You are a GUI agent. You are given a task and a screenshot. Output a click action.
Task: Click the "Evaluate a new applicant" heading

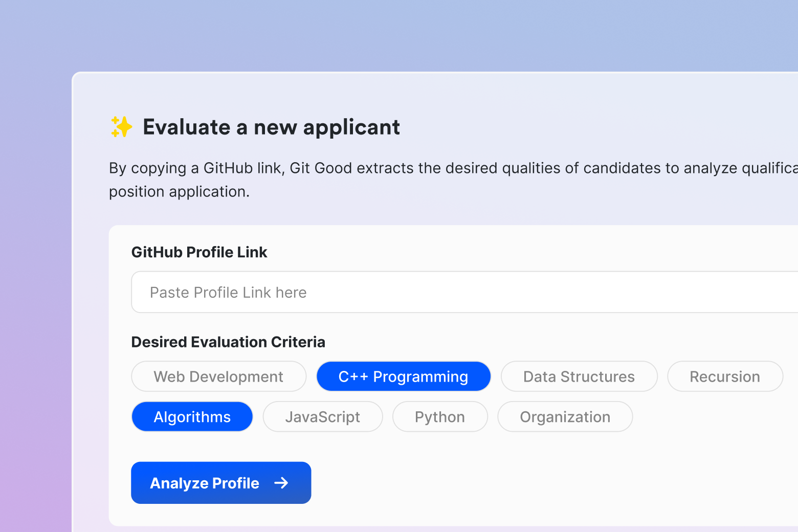[271, 127]
